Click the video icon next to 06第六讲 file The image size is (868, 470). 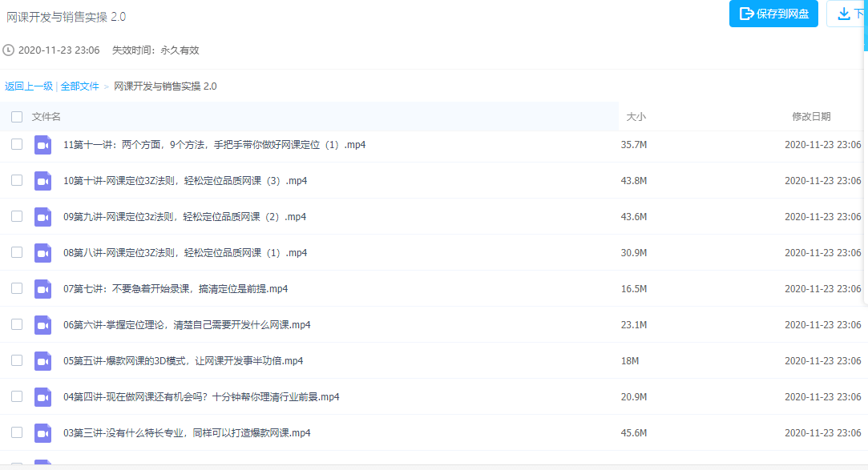pos(42,324)
